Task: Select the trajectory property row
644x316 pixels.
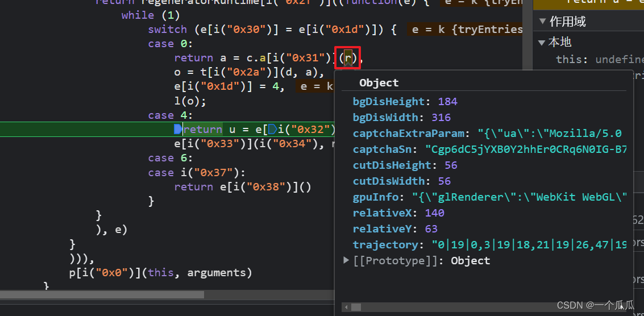Action: (489, 245)
